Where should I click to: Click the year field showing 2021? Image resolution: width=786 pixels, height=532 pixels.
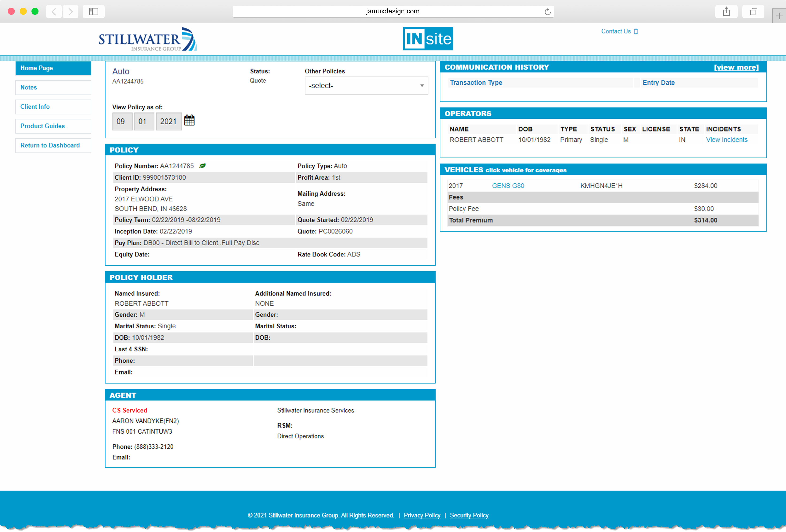coord(169,121)
